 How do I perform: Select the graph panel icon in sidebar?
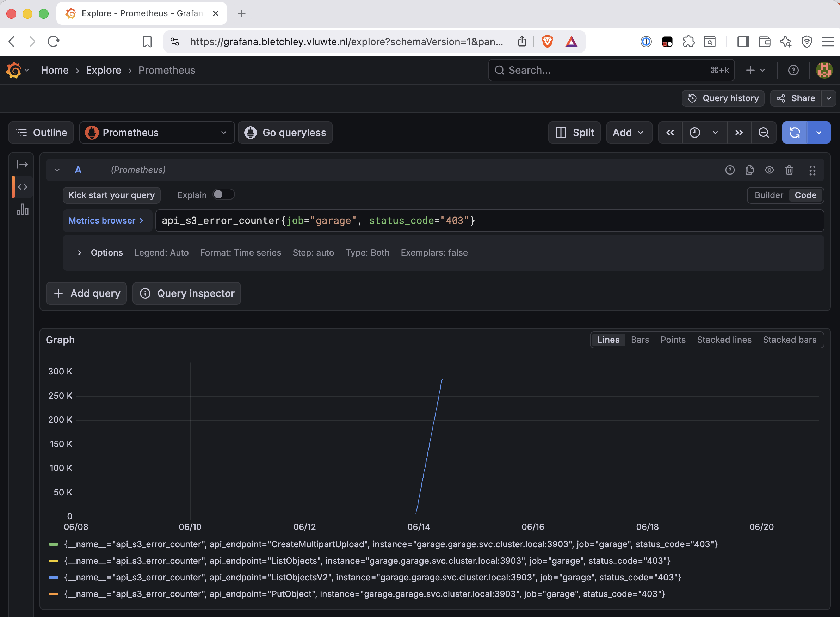coord(23,209)
